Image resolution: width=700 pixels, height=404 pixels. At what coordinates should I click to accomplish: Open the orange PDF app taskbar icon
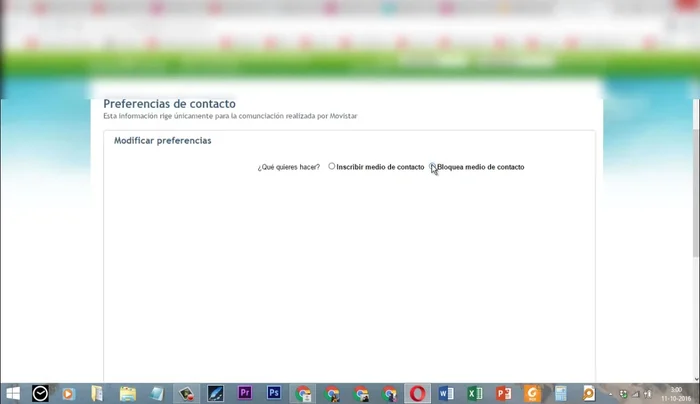[532, 393]
